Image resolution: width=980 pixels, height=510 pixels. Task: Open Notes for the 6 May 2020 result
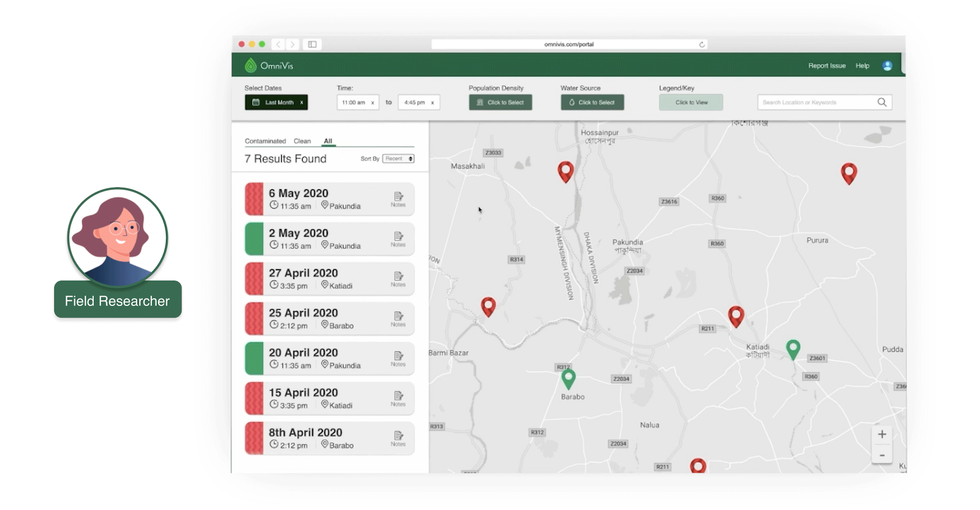pyautogui.click(x=398, y=199)
